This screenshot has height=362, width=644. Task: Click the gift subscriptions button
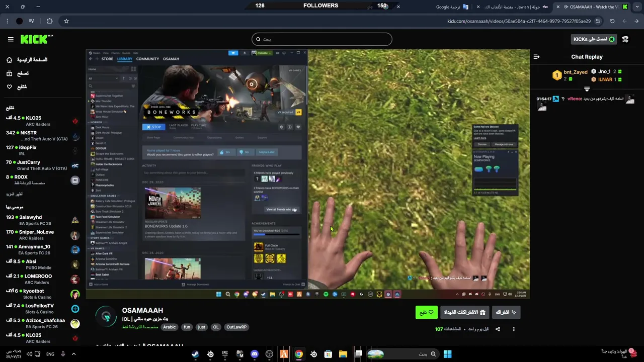tap(465, 312)
